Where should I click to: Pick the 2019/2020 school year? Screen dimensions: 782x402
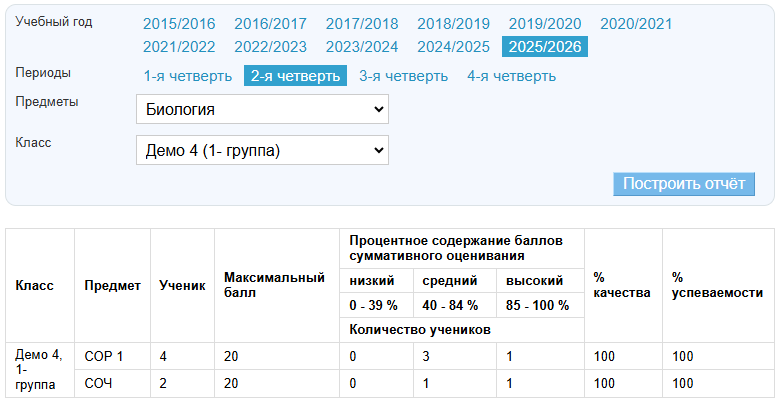point(545,24)
